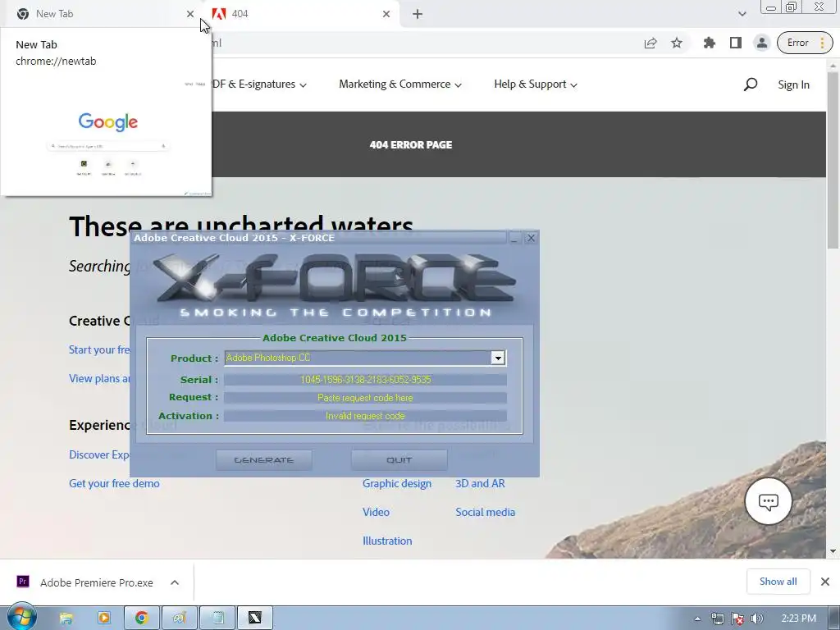840x630 pixels.
Task: Expand the PDF & E-signatures menu
Action: [x=259, y=84]
